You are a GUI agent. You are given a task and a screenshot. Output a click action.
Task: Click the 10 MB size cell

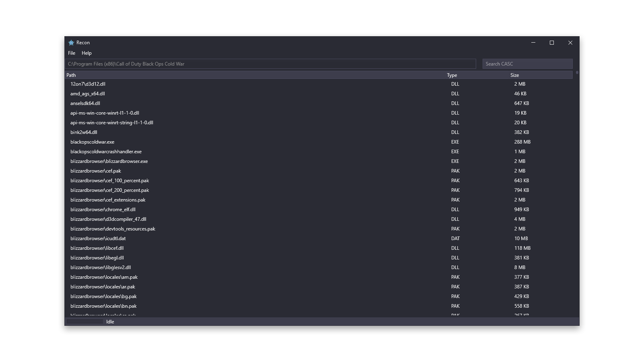pos(521,239)
